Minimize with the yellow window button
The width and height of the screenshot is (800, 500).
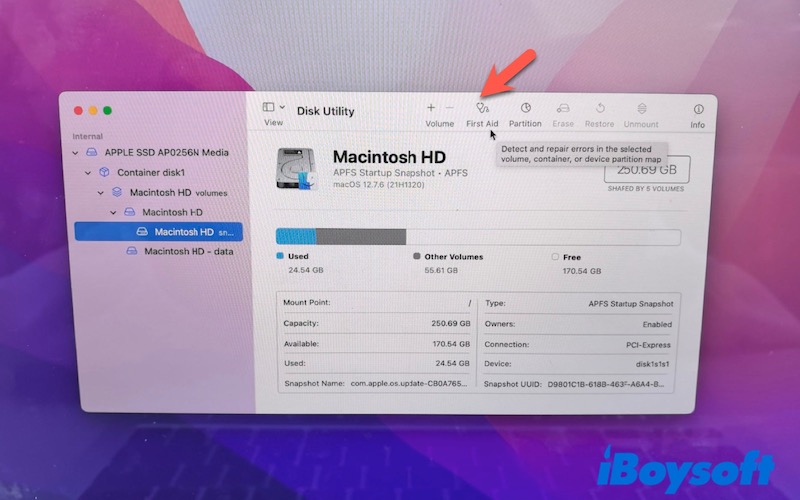(x=93, y=110)
